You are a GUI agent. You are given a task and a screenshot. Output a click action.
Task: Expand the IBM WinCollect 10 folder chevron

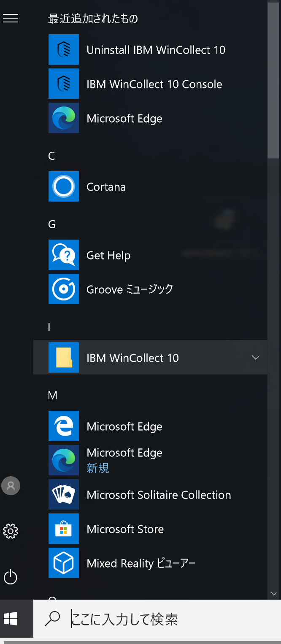pos(255,357)
